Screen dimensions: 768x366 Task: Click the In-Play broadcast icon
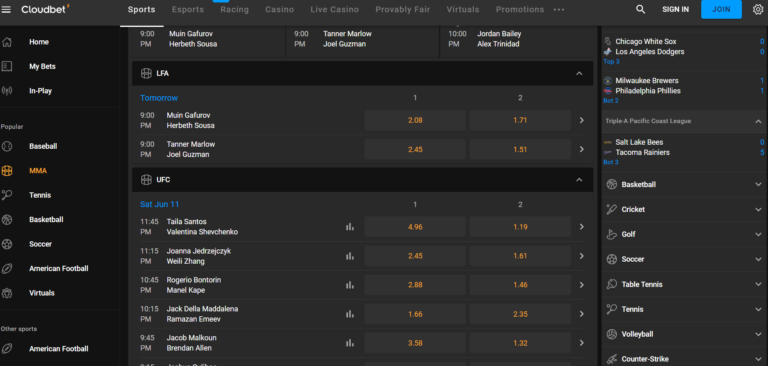coord(7,91)
